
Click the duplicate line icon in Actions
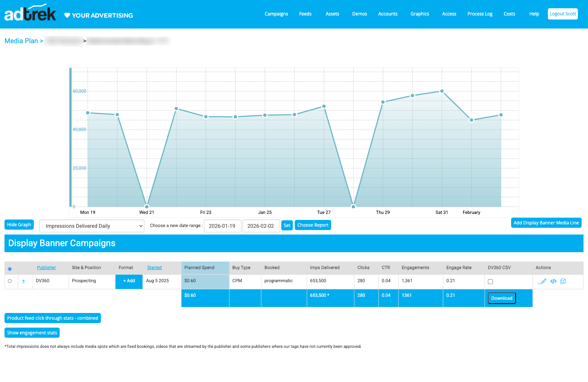click(x=563, y=281)
